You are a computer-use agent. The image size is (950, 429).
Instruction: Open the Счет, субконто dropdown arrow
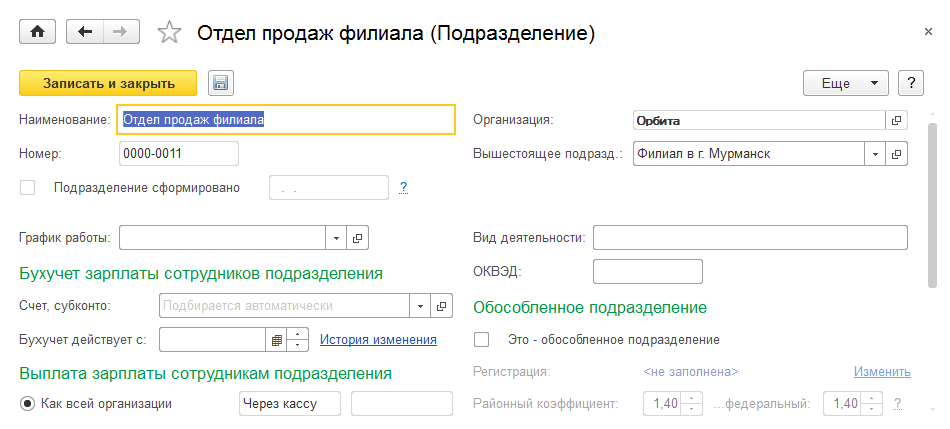[x=421, y=305]
